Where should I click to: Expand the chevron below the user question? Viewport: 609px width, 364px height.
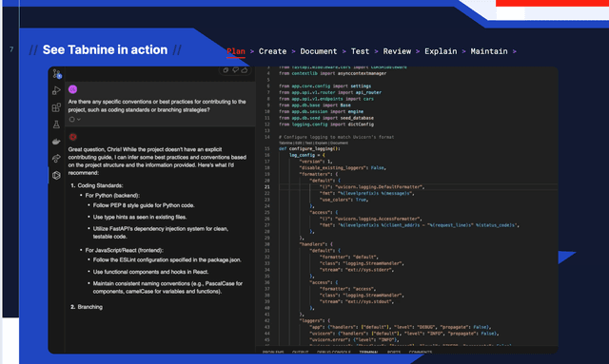click(x=78, y=120)
